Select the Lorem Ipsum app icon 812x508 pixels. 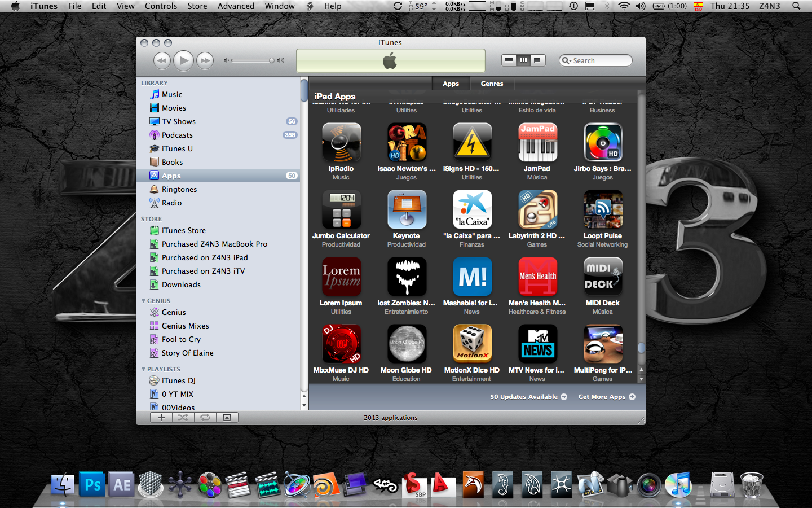click(341, 277)
